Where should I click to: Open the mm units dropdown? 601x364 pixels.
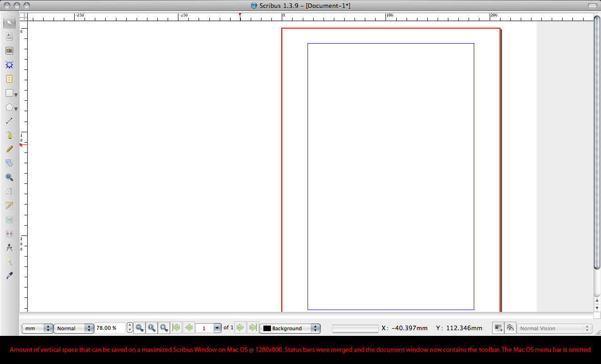pos(37,328)
